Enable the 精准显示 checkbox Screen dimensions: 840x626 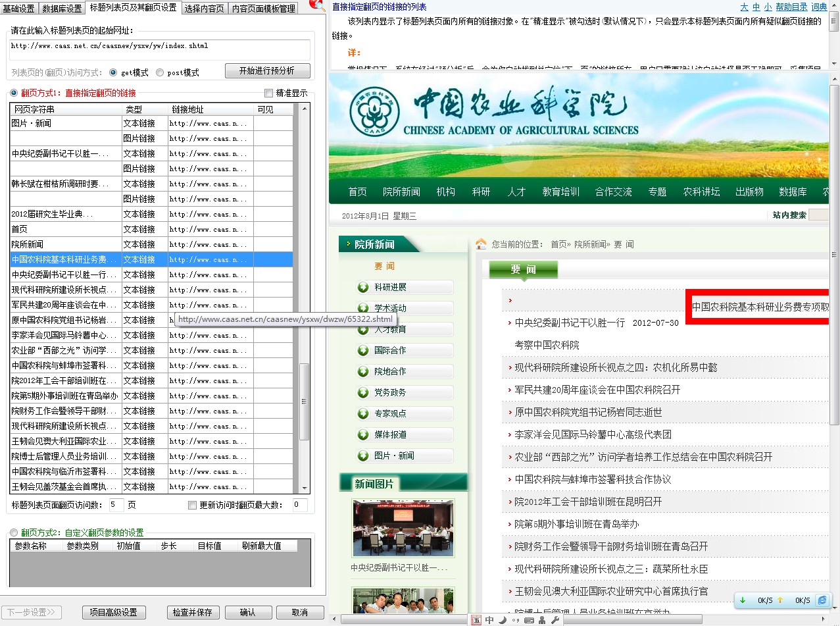click(268, 93)
